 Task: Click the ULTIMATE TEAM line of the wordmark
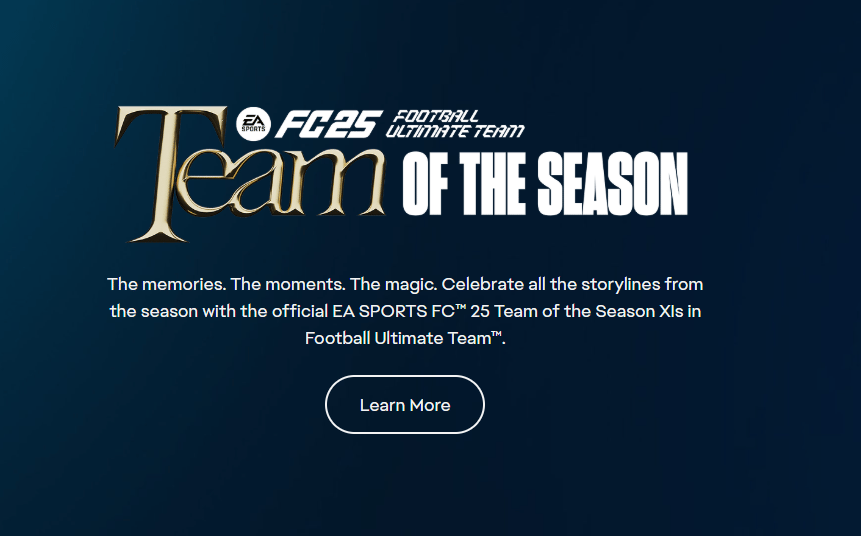[x=455, y=131]
